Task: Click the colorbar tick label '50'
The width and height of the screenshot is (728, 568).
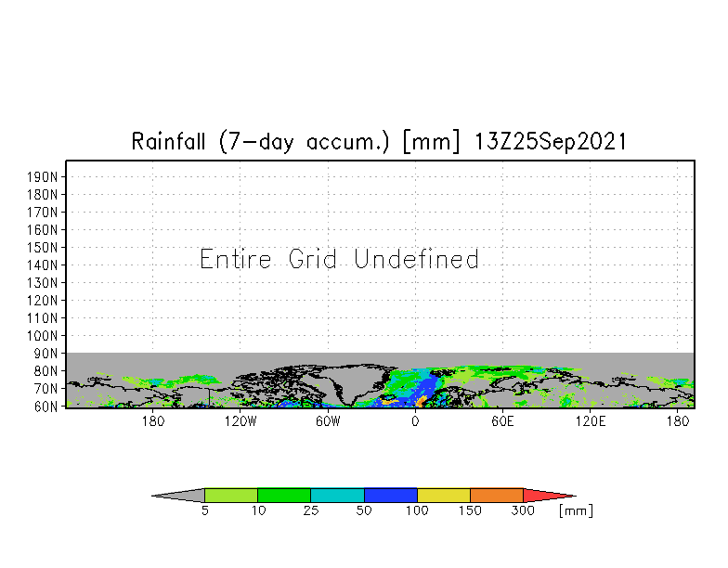Action: (364, 510)
